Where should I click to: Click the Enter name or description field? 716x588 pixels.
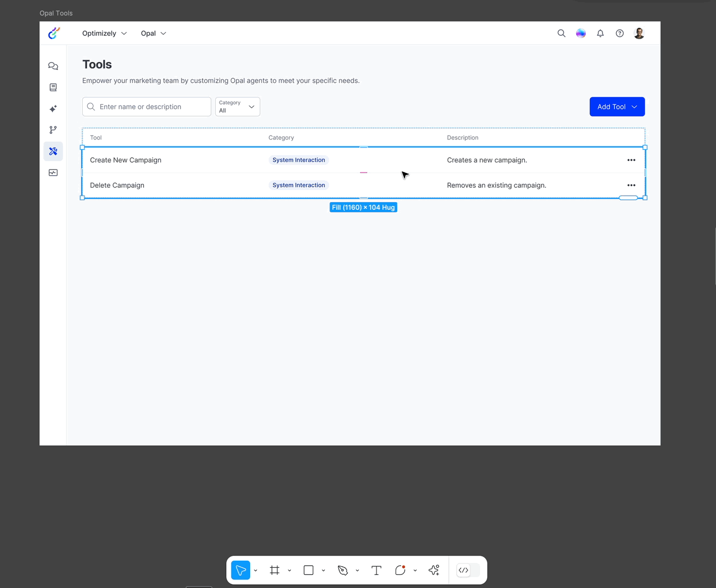[x=147, y=107]
